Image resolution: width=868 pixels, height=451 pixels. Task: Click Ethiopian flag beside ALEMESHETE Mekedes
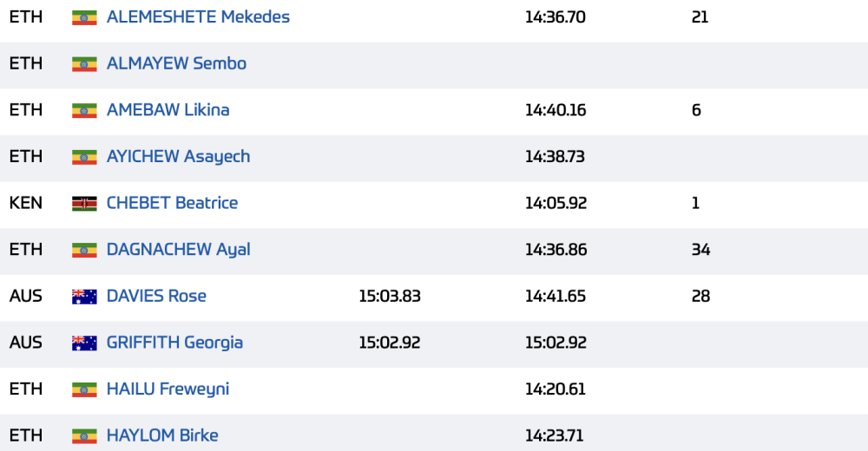point(84,17)
